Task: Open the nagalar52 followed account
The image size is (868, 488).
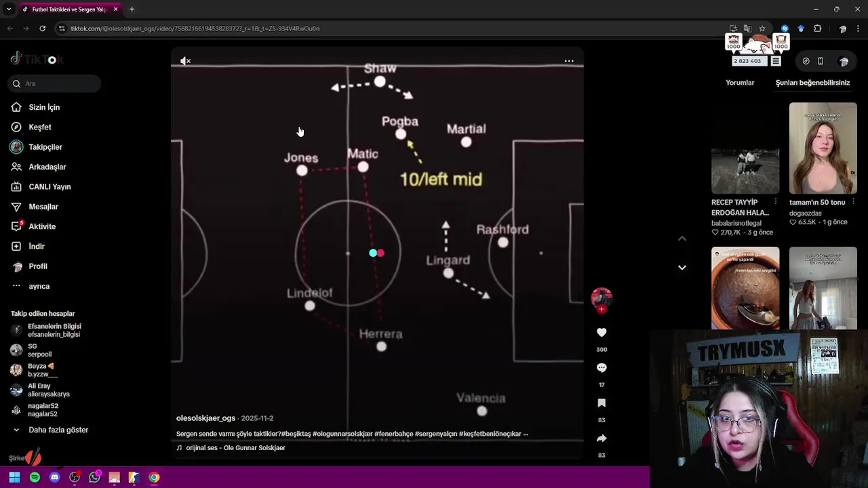Action: (42, 410)
